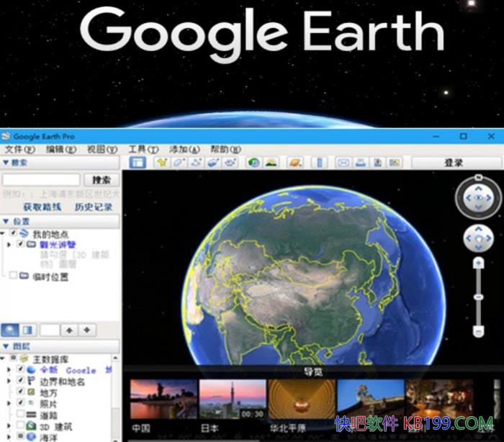This screenshot has height=442, width=504.
Task: Enable the 3D 建筑 layer checkbox
Action: coord(20,425)
